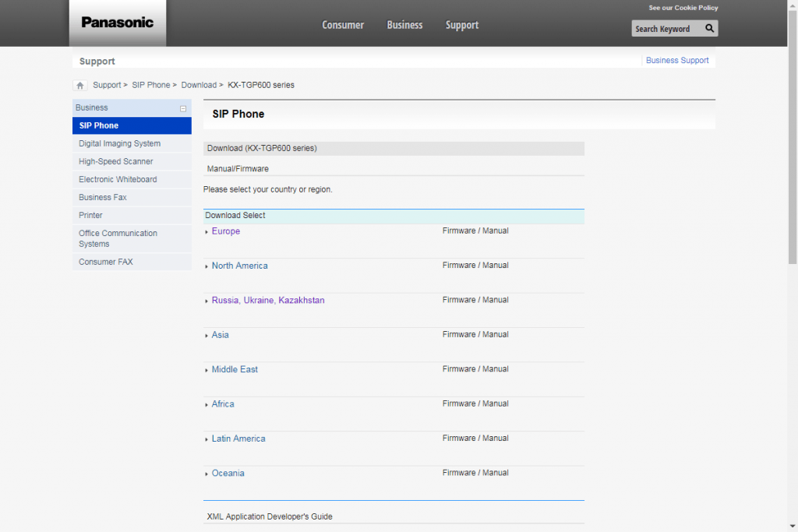Click the scrollbar down arrow
Image resolution: width=798 pixels, height=532 pixels.
click(793, 527)
